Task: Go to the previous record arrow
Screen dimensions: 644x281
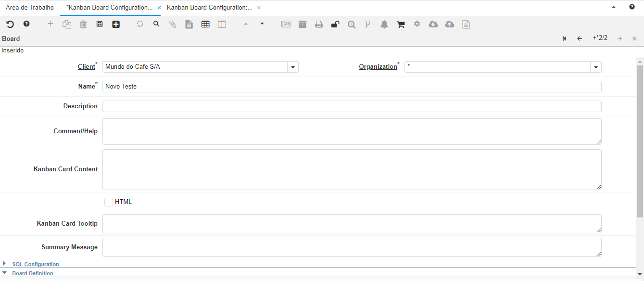Action: pyautogui.click(x=580, y=38)
